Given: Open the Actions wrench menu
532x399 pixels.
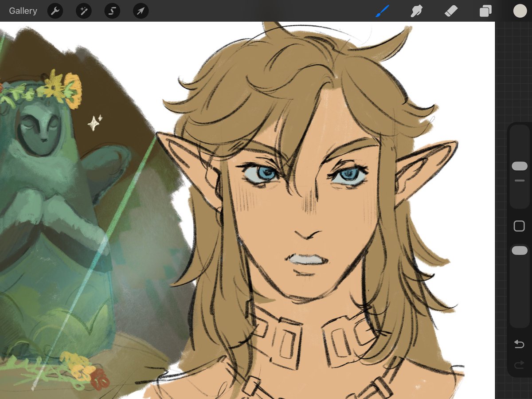Looking at the screenshot, I should point(55,11).
